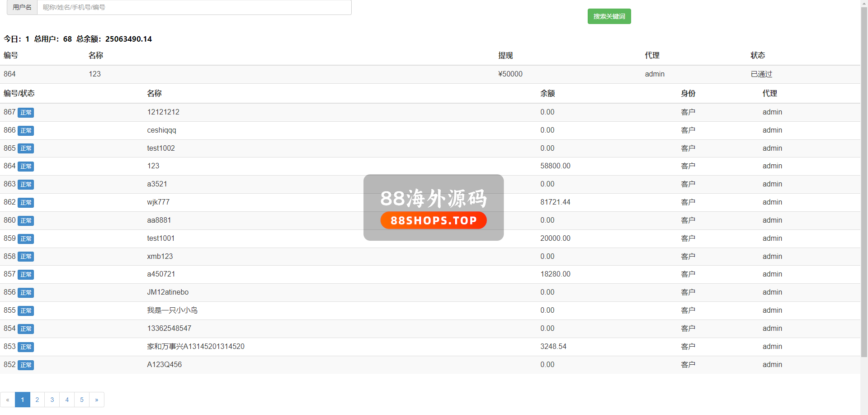Click the vertical scrollbar on the right
The height and width of the screenshot is (415, 868).
[x=864, y=181]
